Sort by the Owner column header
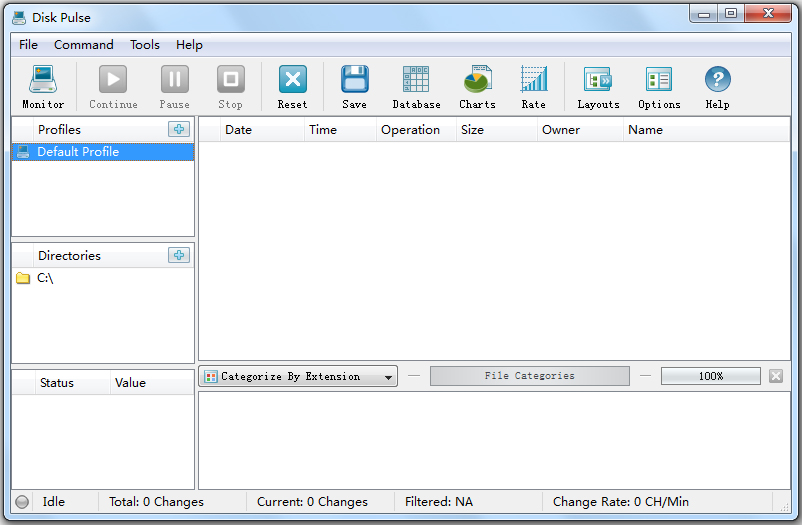Screen dimensions: 802x525 pyautogui.click(x=581, y=129)
